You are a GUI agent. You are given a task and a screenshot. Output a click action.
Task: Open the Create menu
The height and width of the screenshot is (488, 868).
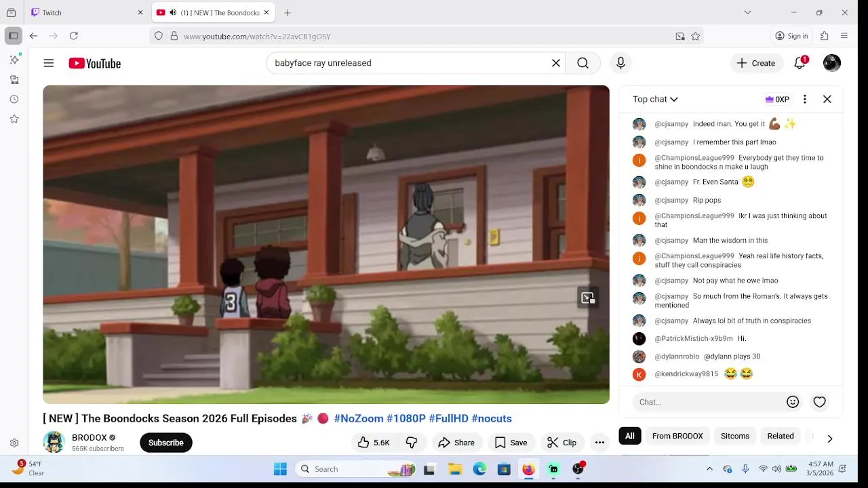(756, 63)
